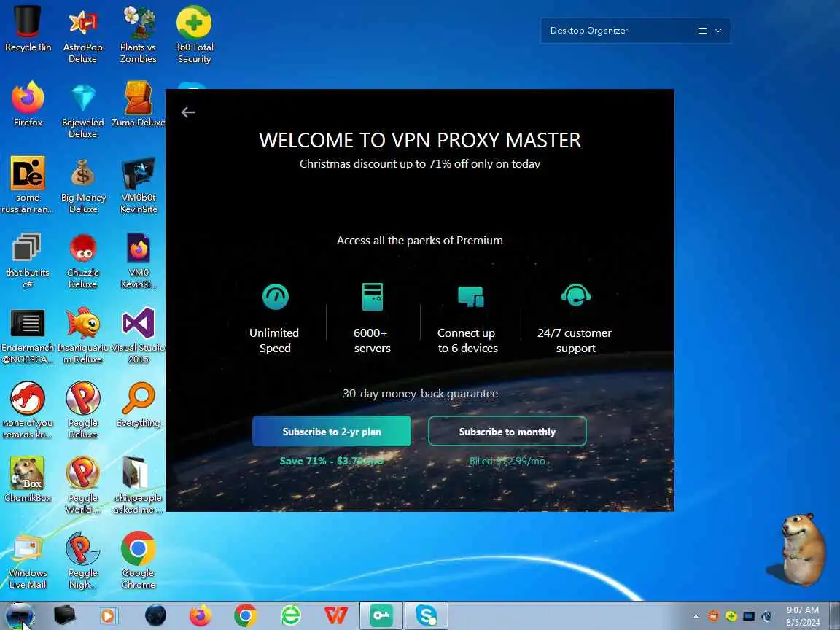Screen dimensions: 840x630
Task: Select VM0 KevinSi.. Firefox file icon
Action: (139, 260)
